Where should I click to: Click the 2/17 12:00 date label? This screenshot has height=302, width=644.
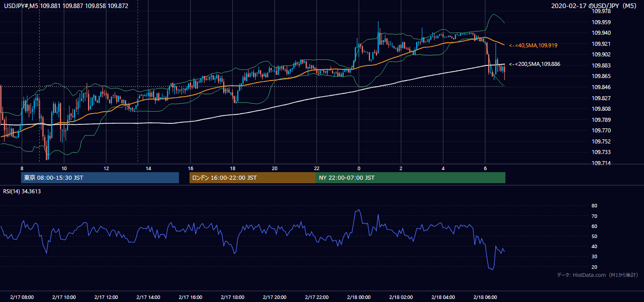pyautogui.click(x=106, y=297)
